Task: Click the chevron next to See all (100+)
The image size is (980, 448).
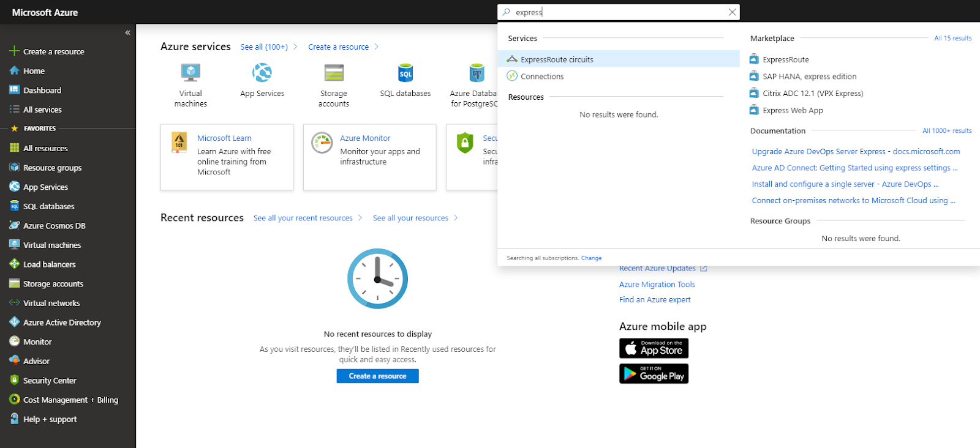Action: point(295,47)
